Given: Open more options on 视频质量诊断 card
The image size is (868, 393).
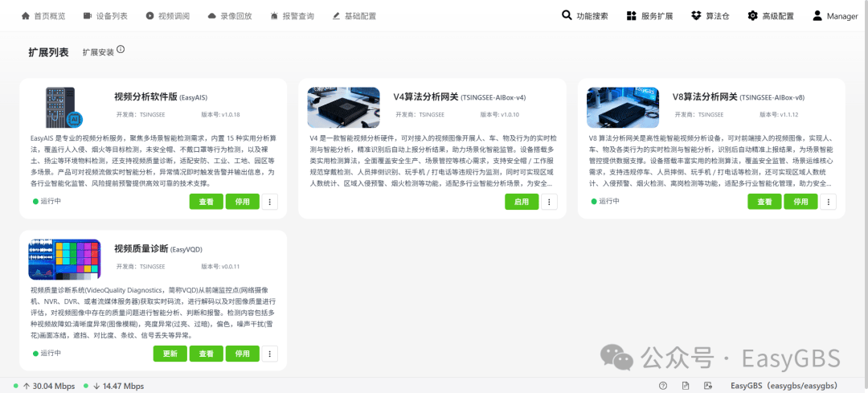Looking at the screenshot, I should click(x=269, y=354).
